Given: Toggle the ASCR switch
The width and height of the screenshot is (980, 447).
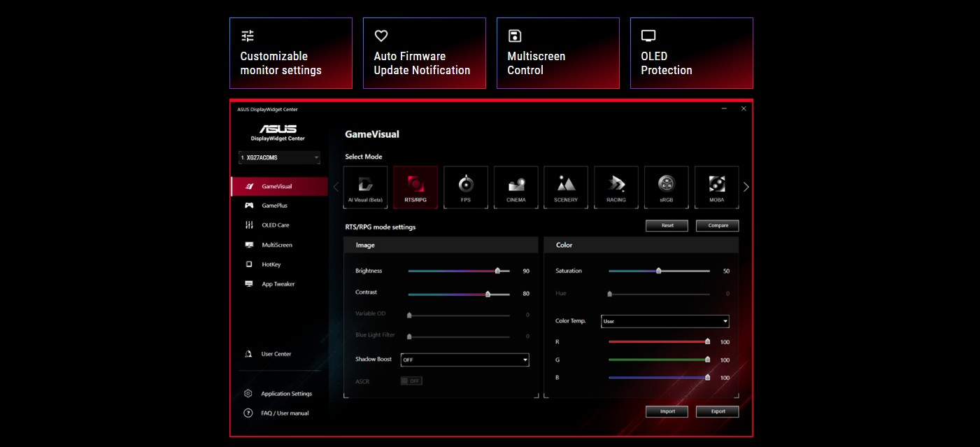Looking at the screenshot, I should (411, 381).
